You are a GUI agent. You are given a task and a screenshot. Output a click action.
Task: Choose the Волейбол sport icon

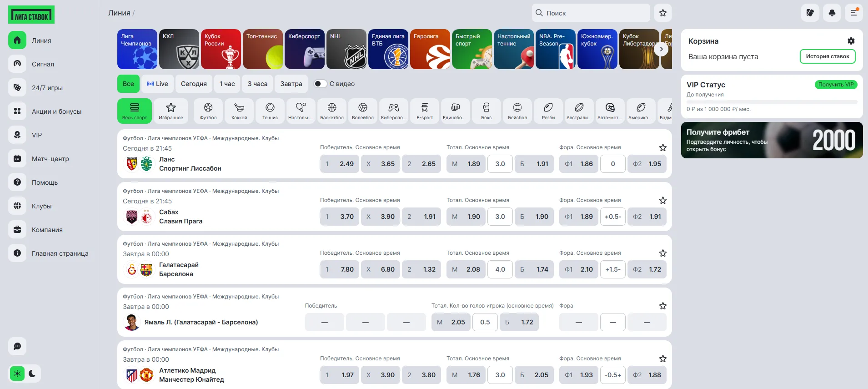point(363,111)
